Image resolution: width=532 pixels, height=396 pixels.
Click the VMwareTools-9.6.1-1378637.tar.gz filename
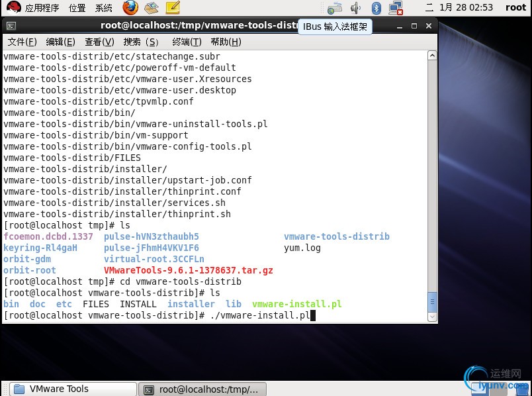pyautogui.click(x=189, y=270)
